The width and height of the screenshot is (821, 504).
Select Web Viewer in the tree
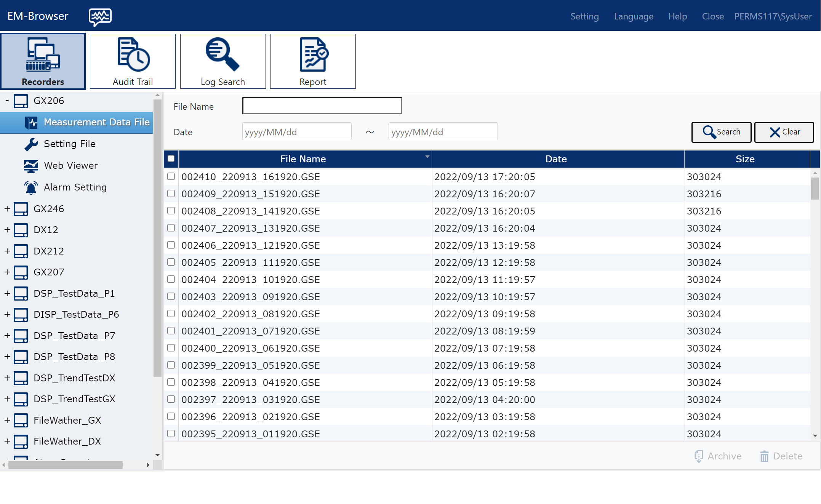pos(71,166)
